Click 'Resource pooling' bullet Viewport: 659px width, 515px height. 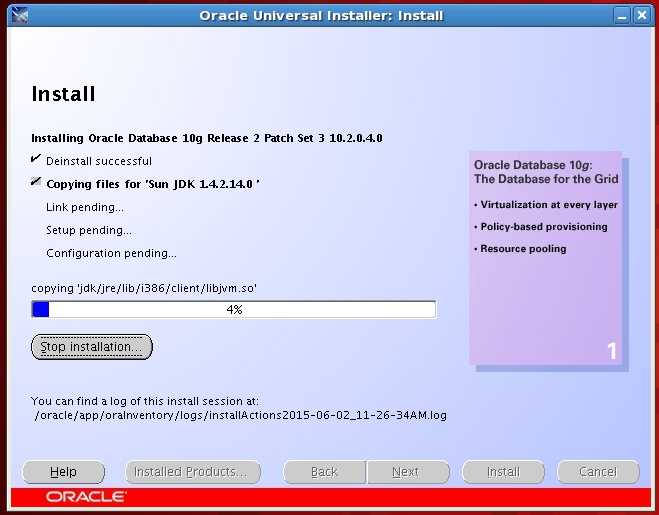click(x=520, y=248)
